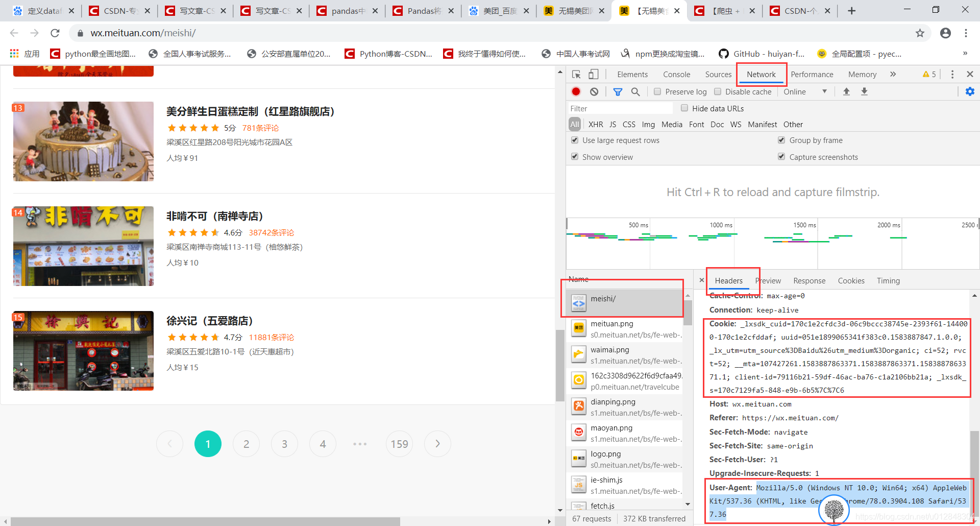Click the page horizontal scrollbar
980x526 pixels.
205,521
